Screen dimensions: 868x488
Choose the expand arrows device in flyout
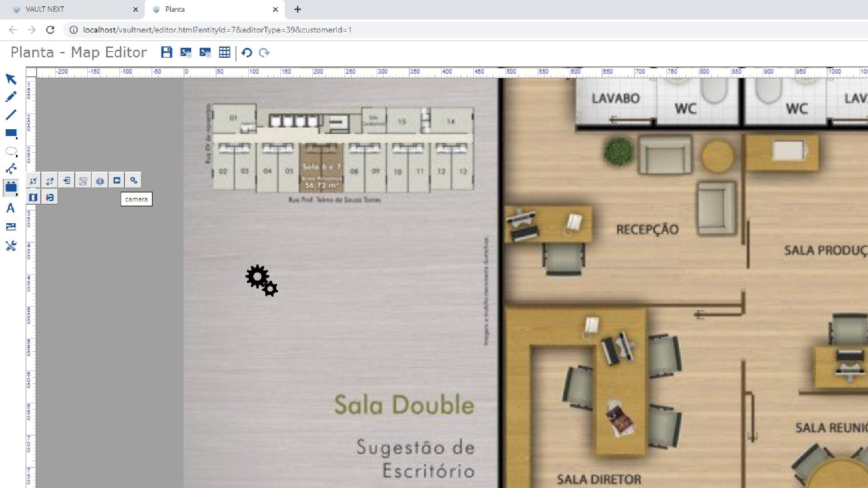[50, 181]
